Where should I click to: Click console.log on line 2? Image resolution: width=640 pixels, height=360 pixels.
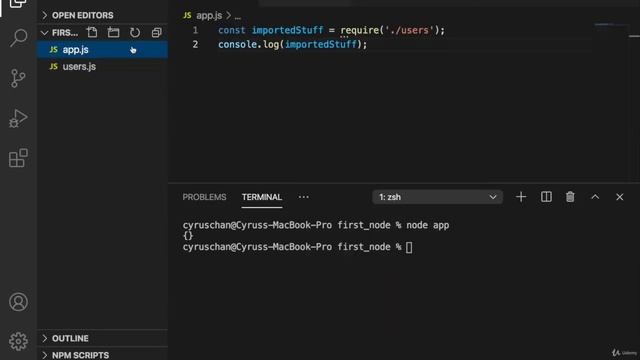(248, 44)
